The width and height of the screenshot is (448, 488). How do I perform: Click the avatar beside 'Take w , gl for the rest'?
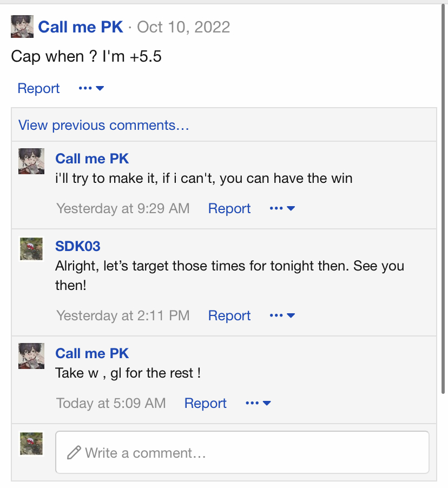31,356
